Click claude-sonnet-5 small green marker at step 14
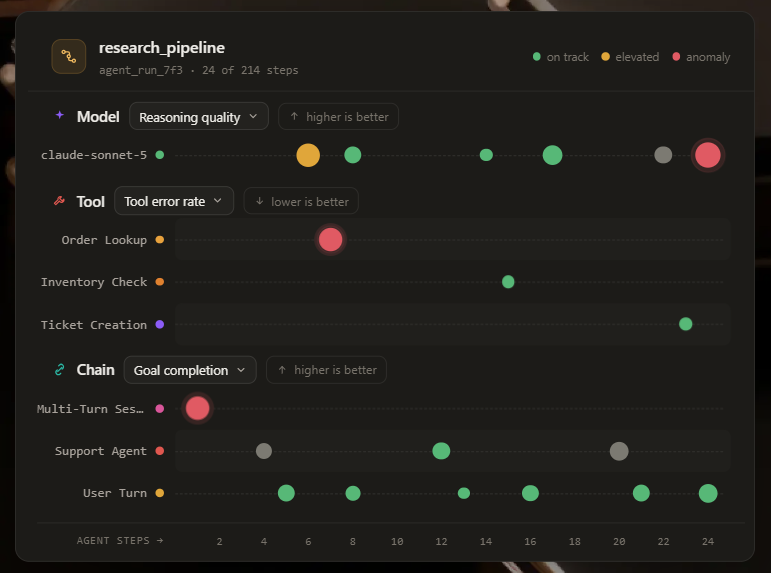771x573 pixels. click(x=486, y=155)
